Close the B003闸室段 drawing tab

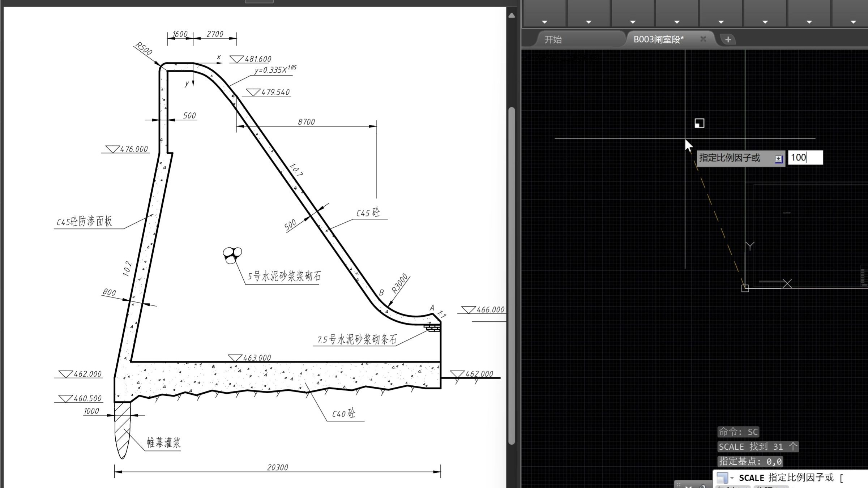(x=703, y=39)
